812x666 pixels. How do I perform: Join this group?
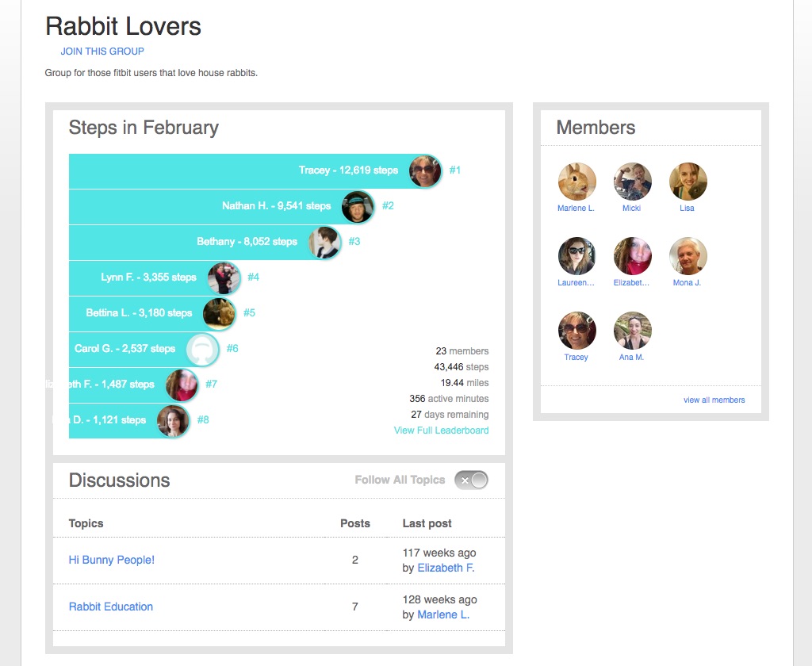pos(102,52)
